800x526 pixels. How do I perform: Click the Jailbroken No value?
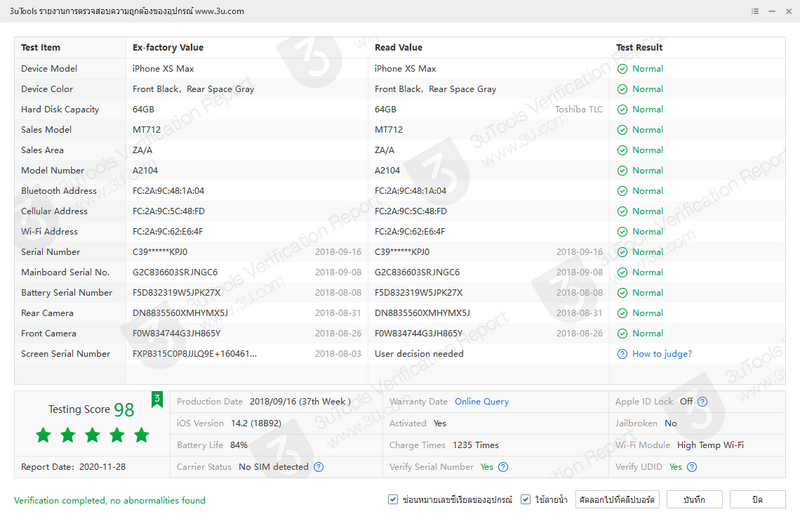tap(670, 423)
